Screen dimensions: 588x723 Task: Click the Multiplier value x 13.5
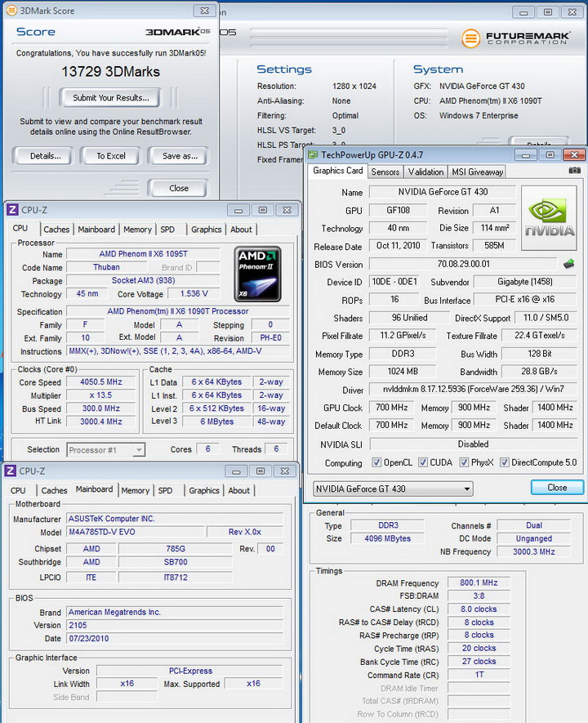click(x=101, y=395)
